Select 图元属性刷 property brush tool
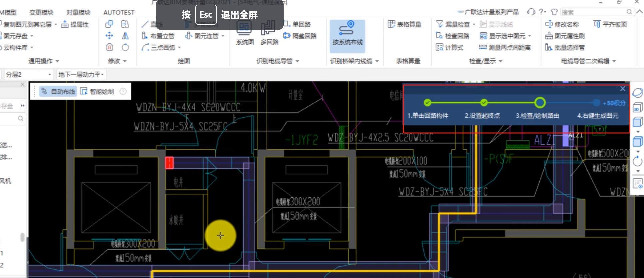644x278 pixels. click(565, 36)
